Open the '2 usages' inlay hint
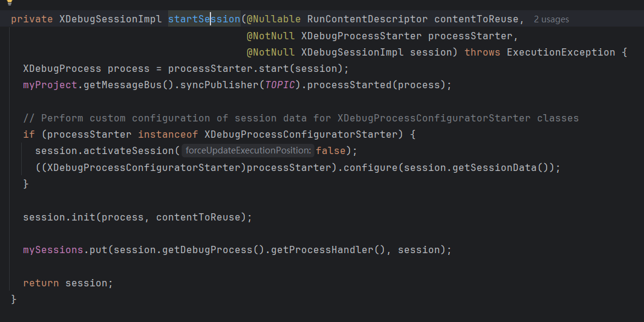644x322 pixels. pyautogui.click(x=551, y=19)
